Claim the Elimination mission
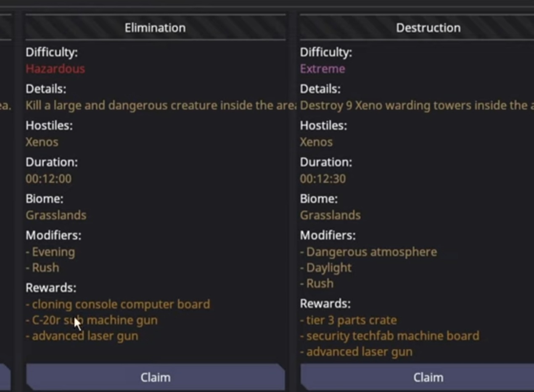This screenshot has width=534, height=392. pyautogui.click(x=155, y=377)
